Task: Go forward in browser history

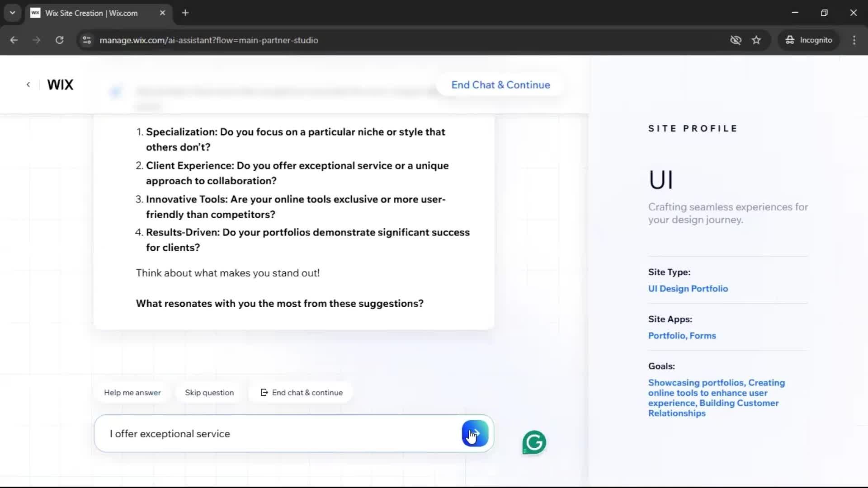Action: [x=36, y=40]
